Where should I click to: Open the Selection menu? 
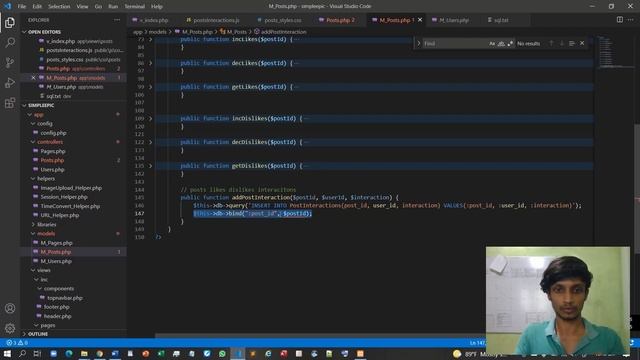(59, 7)
